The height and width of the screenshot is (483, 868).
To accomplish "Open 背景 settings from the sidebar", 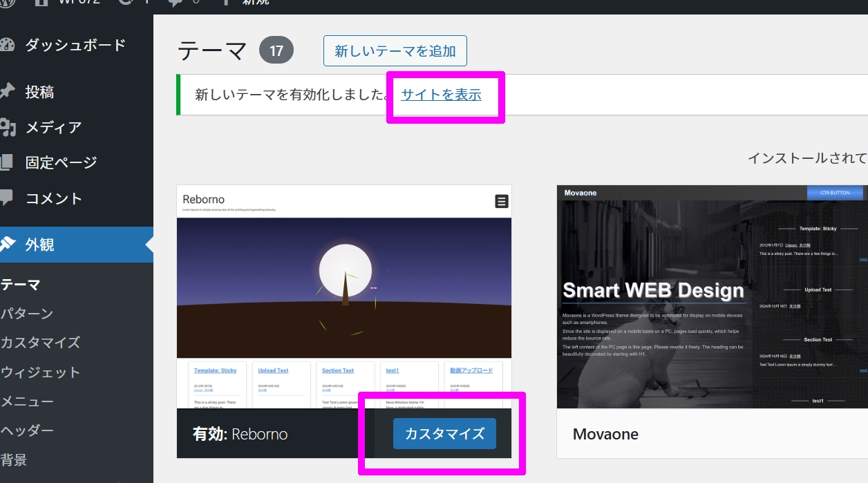I will 14,460.
